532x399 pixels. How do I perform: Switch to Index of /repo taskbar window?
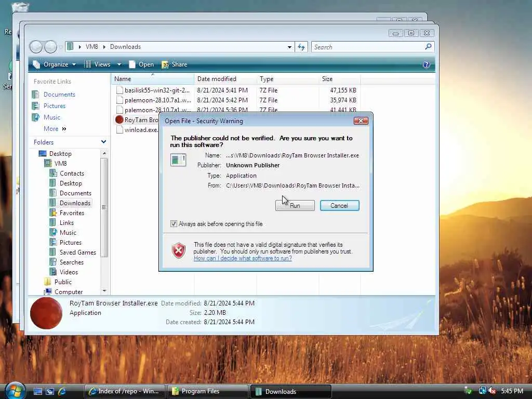[124, 391]
